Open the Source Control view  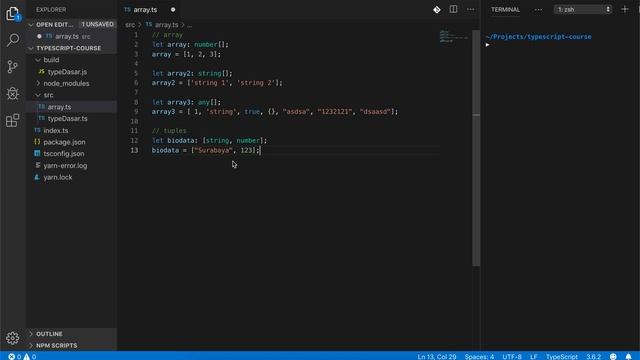13,67
